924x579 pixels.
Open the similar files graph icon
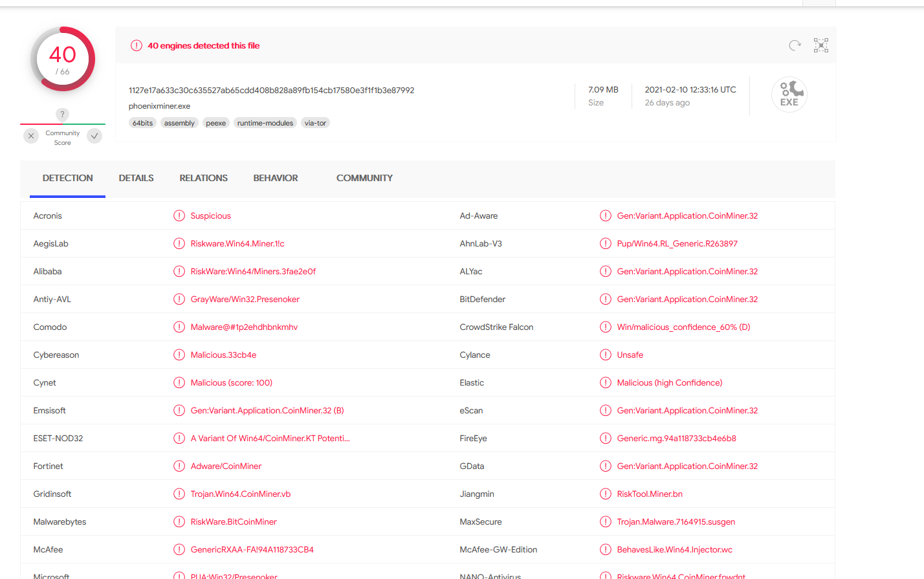click(x=821, y=45)
